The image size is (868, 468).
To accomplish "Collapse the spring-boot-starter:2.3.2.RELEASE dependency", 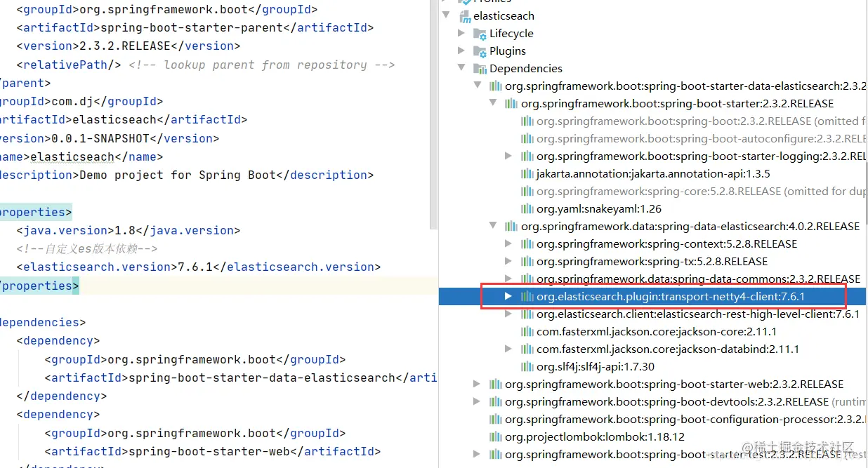I will coord(493,103).
